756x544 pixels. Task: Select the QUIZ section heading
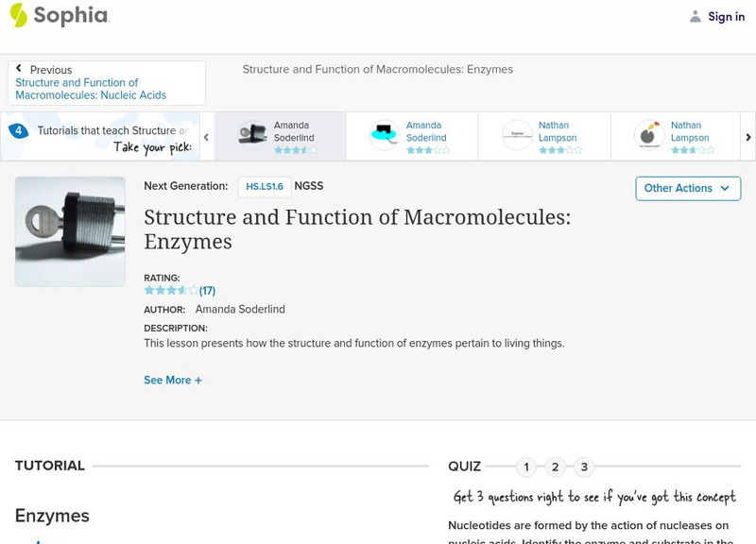[x=466, y=466]
